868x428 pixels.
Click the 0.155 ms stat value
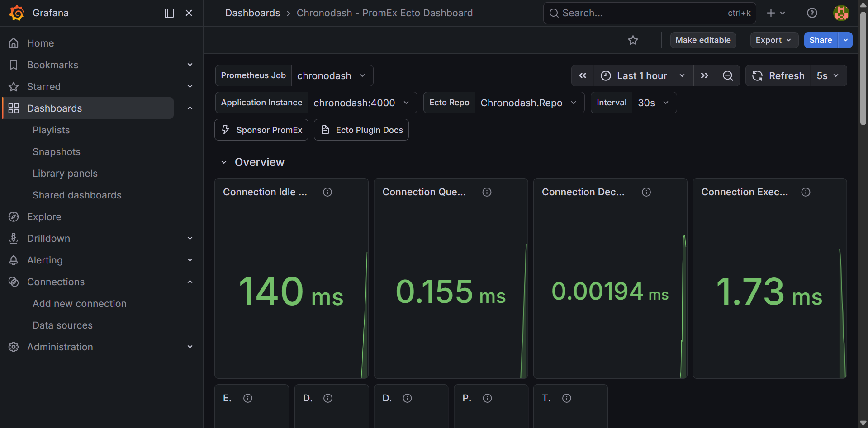click(451, 292)
